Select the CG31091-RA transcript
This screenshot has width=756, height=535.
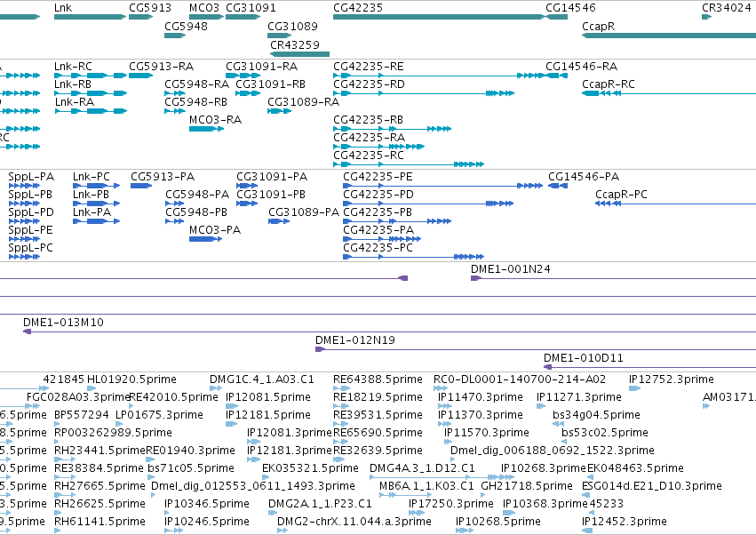pos(243,76)
